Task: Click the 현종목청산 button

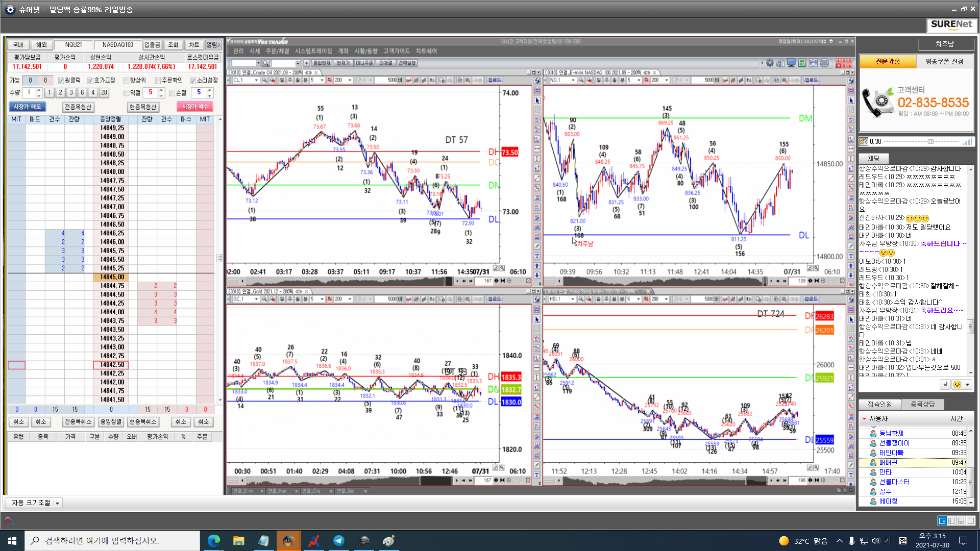Action: pyautogui.click(x=142, y=107)
